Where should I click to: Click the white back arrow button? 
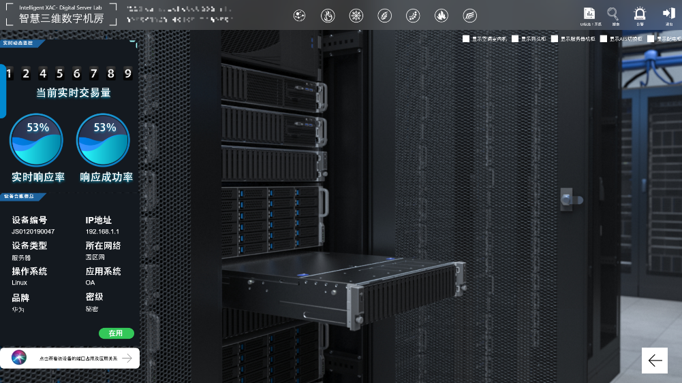click(x=655, y=360)
